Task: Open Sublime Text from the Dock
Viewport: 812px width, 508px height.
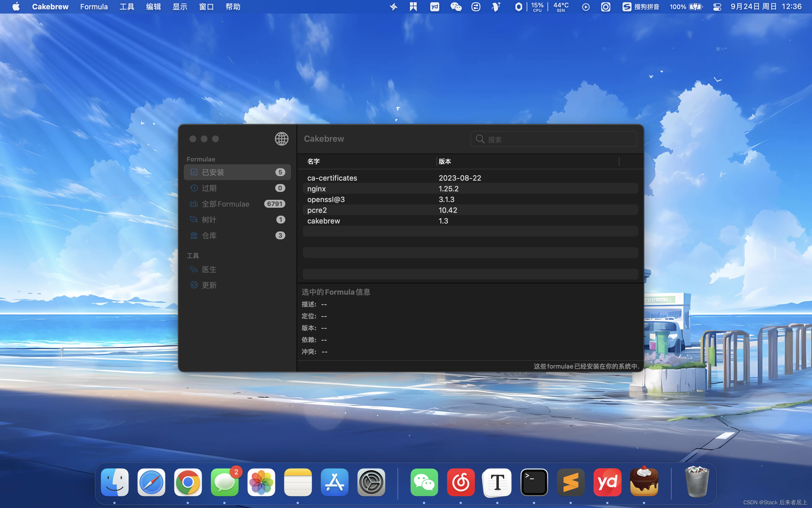Action: [571, 482]
